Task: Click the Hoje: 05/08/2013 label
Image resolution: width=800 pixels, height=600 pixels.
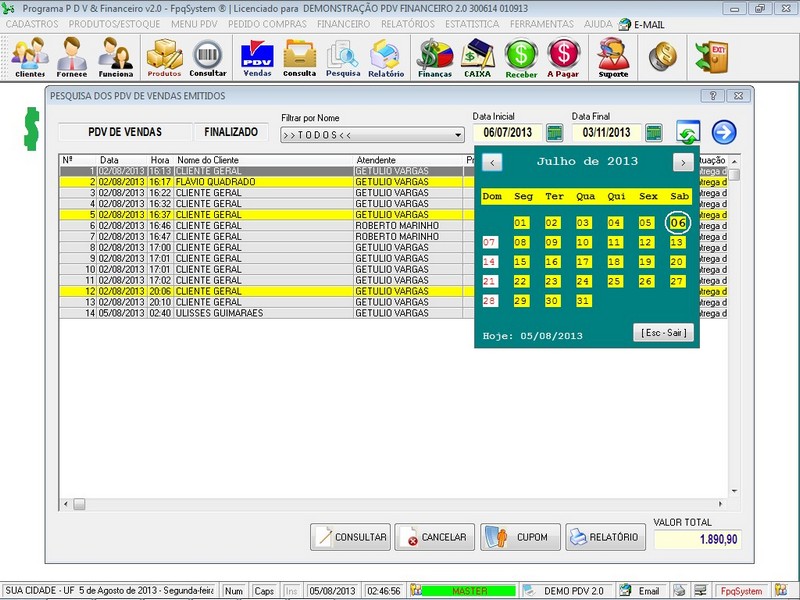Action: click(x=533, y=336)
